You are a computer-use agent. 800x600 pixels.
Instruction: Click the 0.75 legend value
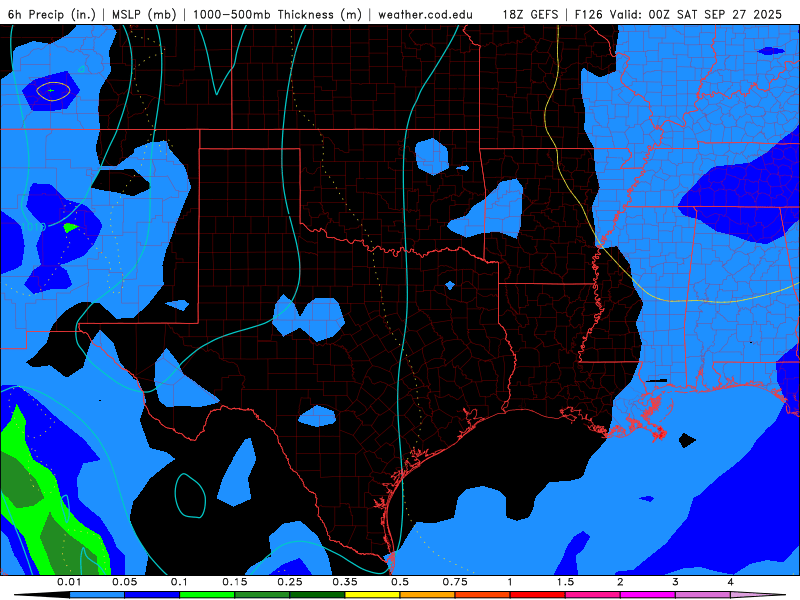[x=455, y=582]
